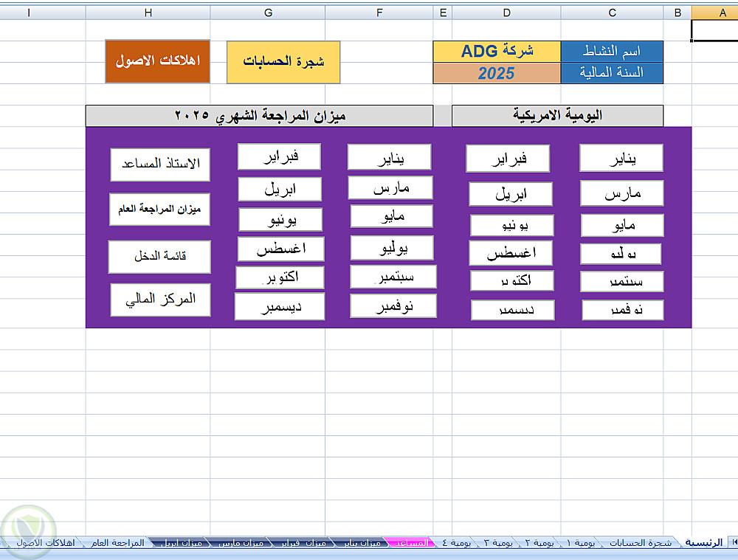Switch to the ميزان فبراير sheet tab
The width and height of the screenshot is (738, 560).
click(x=303, y=542)
